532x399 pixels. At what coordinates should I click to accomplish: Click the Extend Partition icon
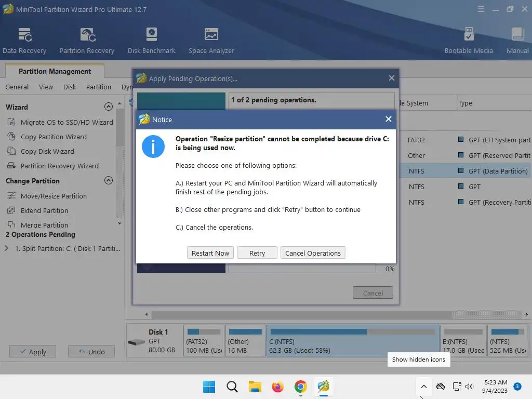click(x=11, y=210)
